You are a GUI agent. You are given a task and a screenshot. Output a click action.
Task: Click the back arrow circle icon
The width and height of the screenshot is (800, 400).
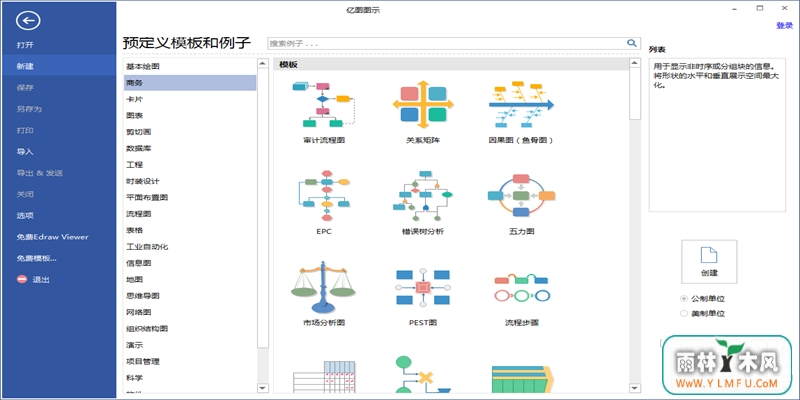(28, 20)
